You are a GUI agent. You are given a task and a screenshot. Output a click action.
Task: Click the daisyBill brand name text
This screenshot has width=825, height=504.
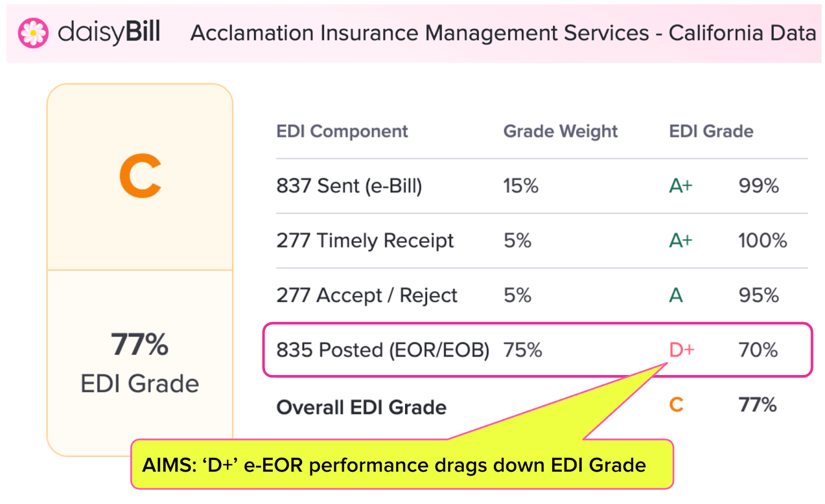(109, 32)
